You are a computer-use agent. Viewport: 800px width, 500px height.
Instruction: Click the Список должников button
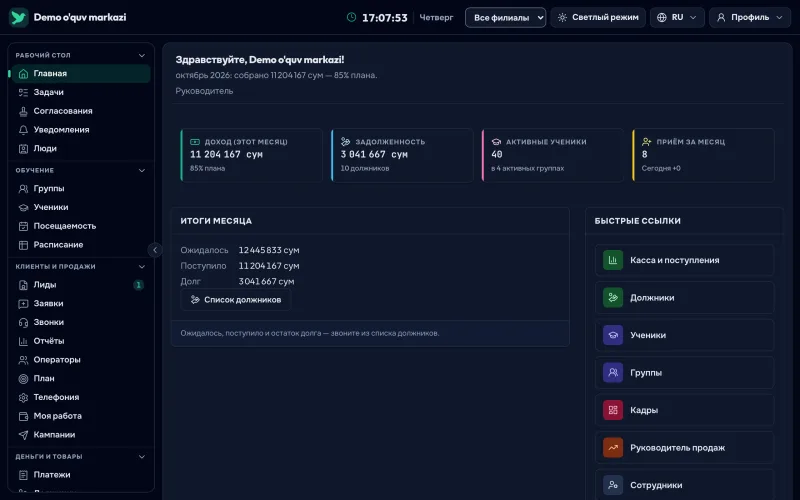[x=236, y=300]
